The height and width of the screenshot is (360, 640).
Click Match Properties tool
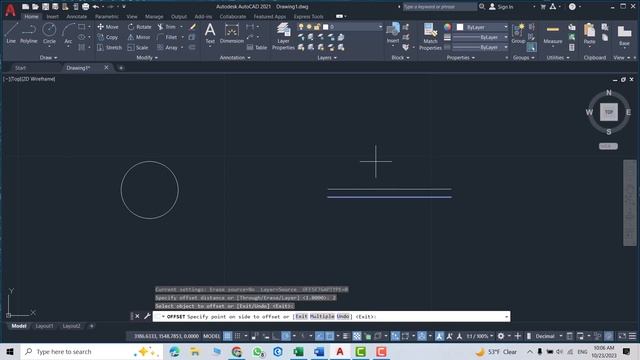[430, 36]
